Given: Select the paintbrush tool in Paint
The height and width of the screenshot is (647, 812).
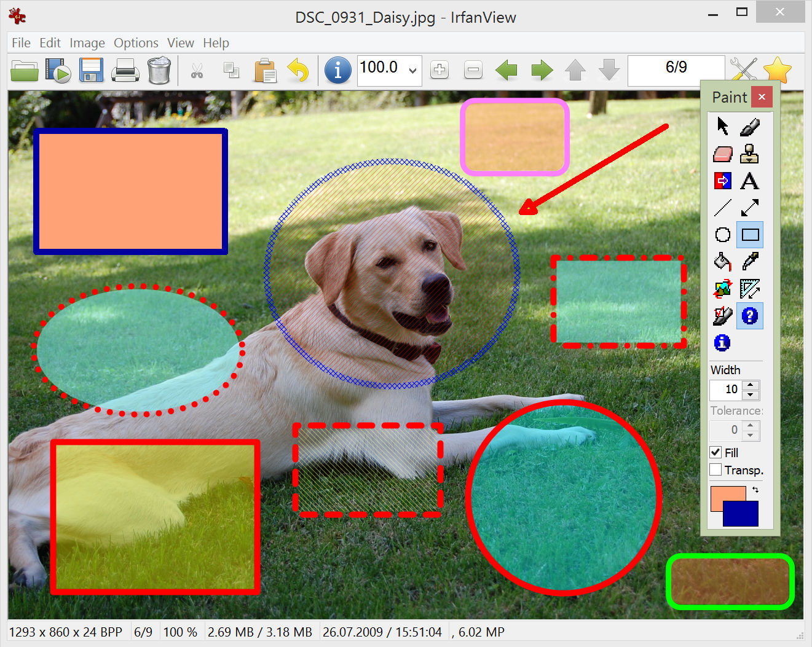Looking at the screenshot, I should click(750, 127).
